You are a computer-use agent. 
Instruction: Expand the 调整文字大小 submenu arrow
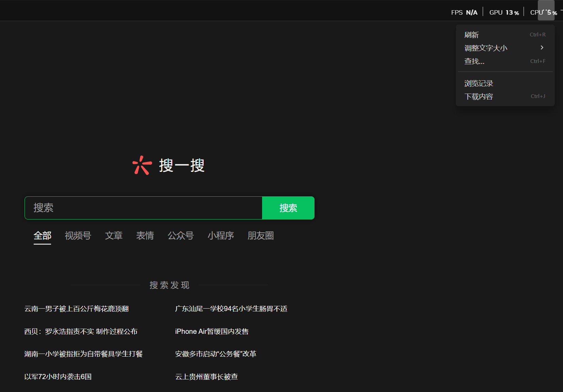(x=542, y=48)
